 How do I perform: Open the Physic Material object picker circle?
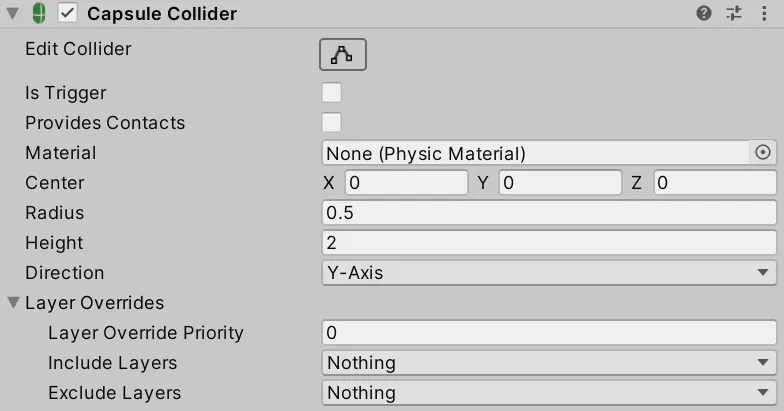[x=762, y=152]
